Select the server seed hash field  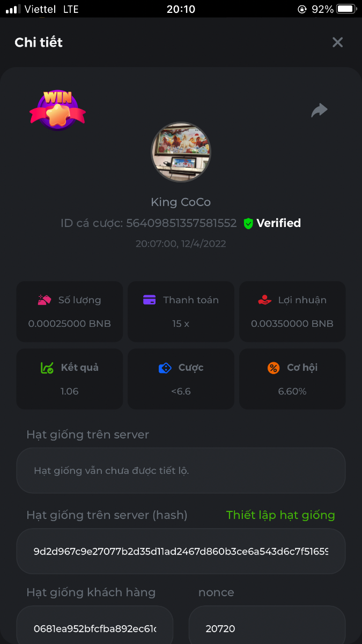[x=181, y=551]
